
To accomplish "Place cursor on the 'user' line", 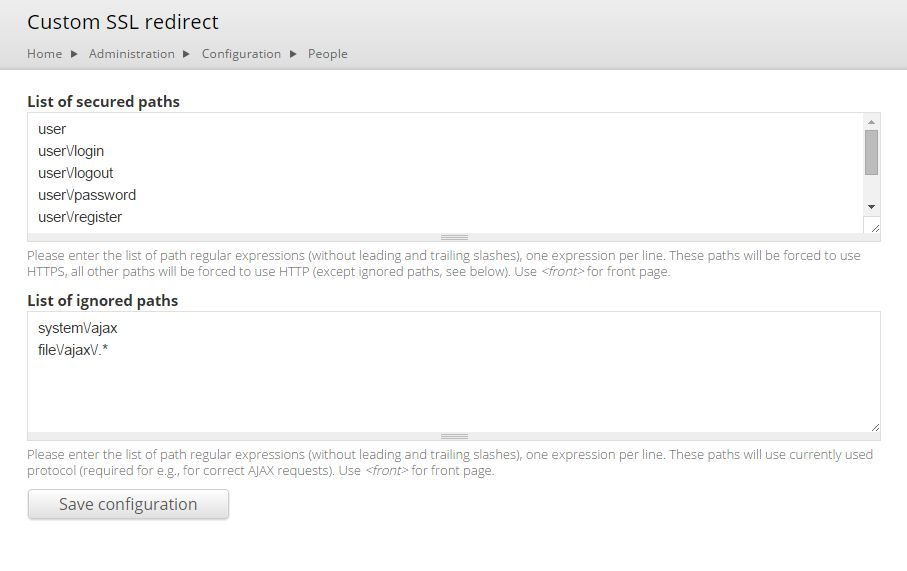I will click(x=52, y=129).
